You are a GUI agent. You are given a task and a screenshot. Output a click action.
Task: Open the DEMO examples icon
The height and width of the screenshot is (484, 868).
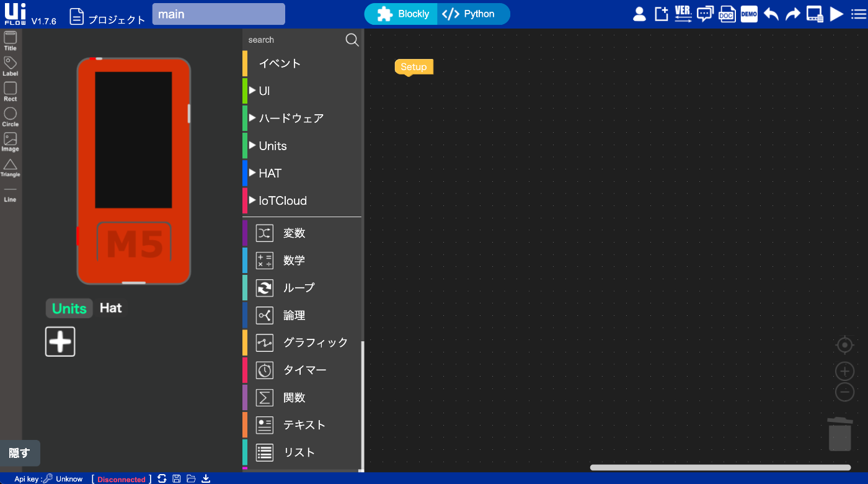pyautogui.click(x=749, y=14)
